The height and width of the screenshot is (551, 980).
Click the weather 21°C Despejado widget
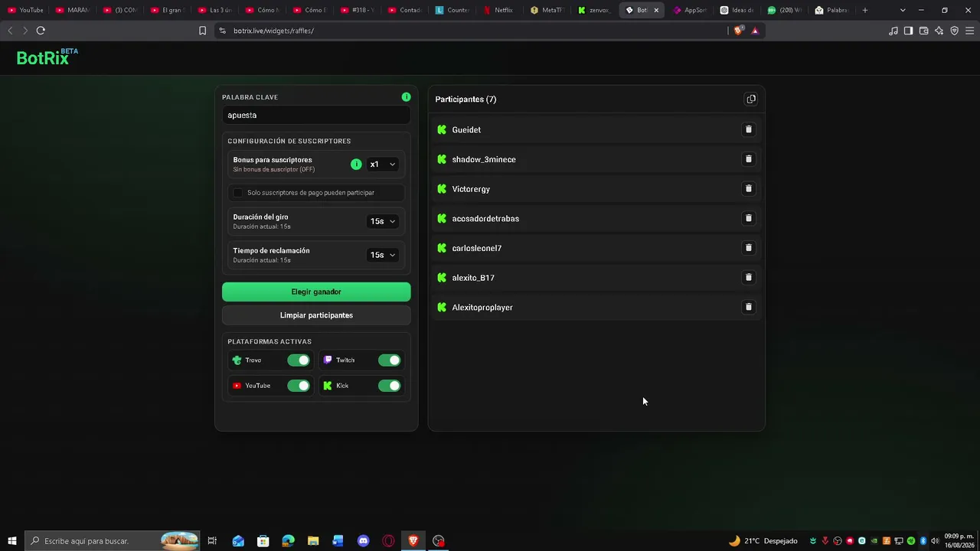click(763, 541)
